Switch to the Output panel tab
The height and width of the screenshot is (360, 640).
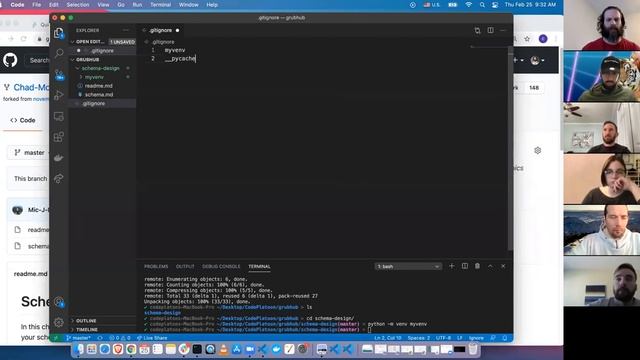[x=185, y=267]
